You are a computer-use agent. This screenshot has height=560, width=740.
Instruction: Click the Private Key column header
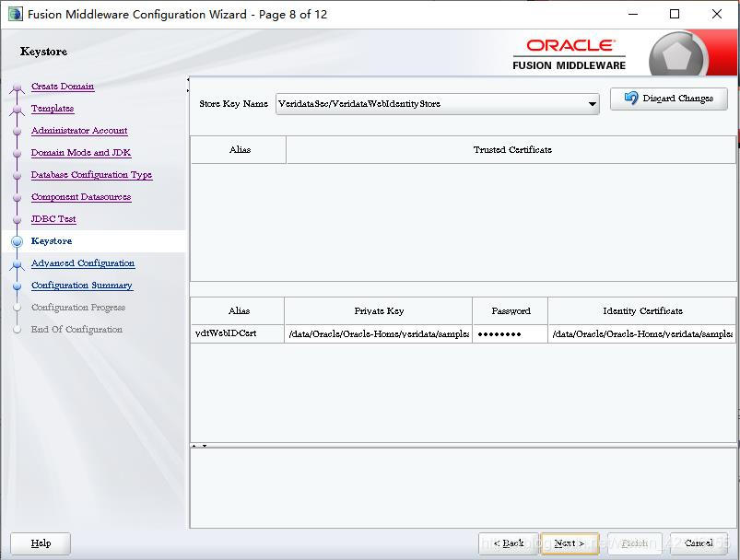[x=379, y=311]
